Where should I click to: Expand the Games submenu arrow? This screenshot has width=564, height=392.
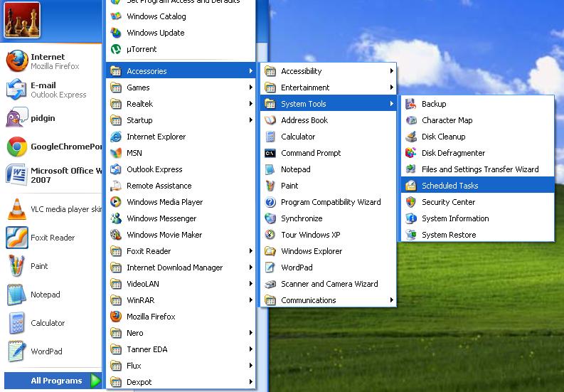click(x=251, y=88)
